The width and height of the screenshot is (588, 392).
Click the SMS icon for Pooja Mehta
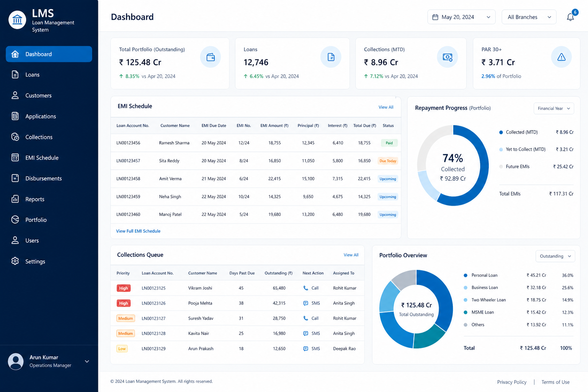click(305, 303)
